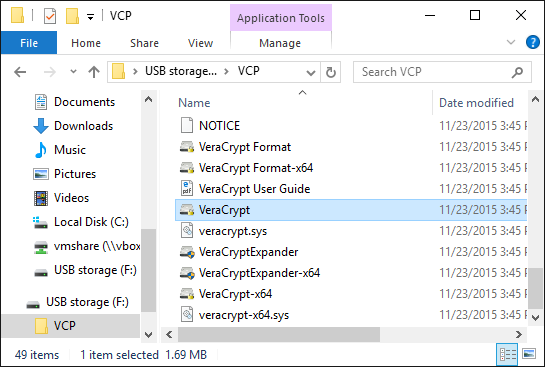Open the Customize Quick Access Toolbar arrow
The image size is (545, 367).
[x=90, y=17]
